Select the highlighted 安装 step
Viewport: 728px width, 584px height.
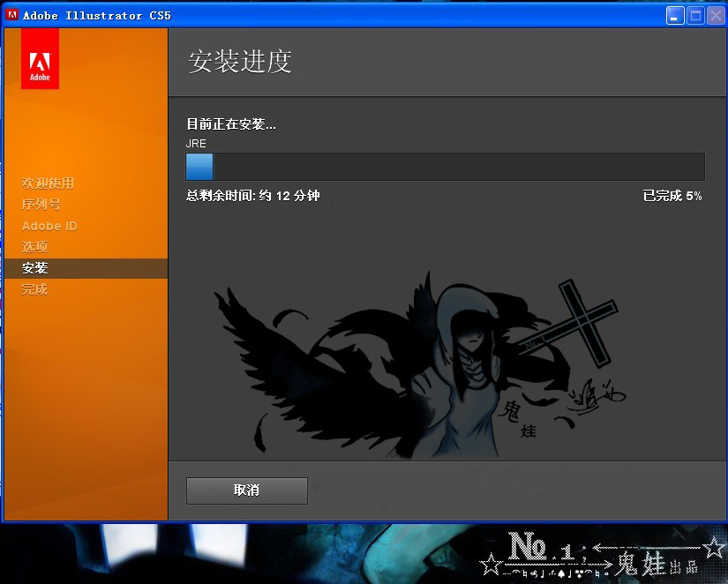point(86,268)
